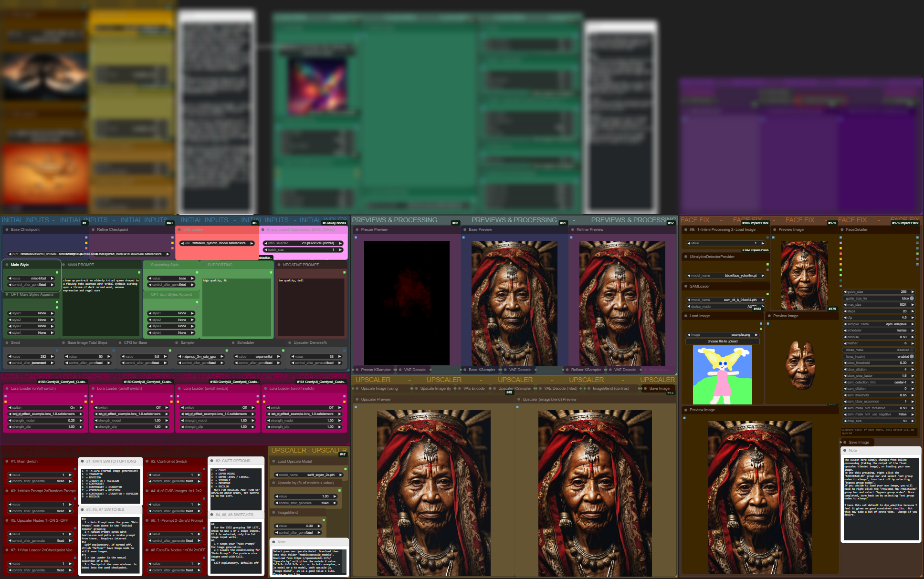Click the collapse dot on the VAE Loader node
Image resolution: width=924 pixels, height=579 pixels.
point(180,230)
